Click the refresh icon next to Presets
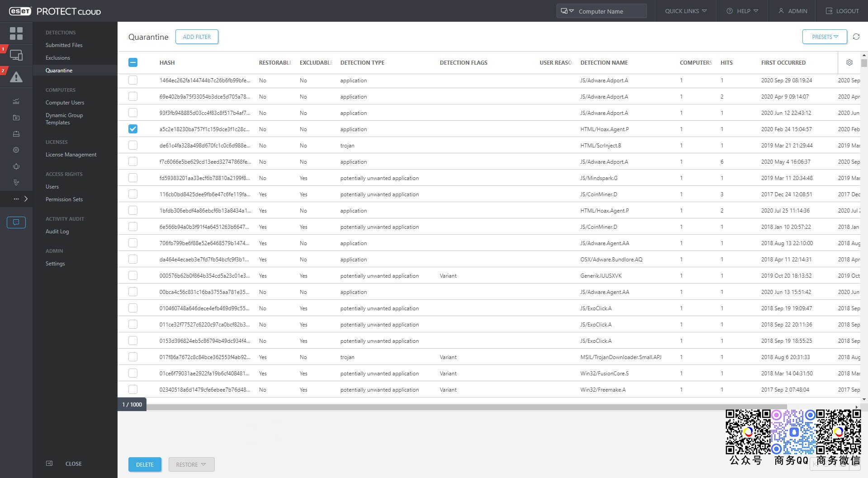This screenshot has height=478, width=868. 856,37
